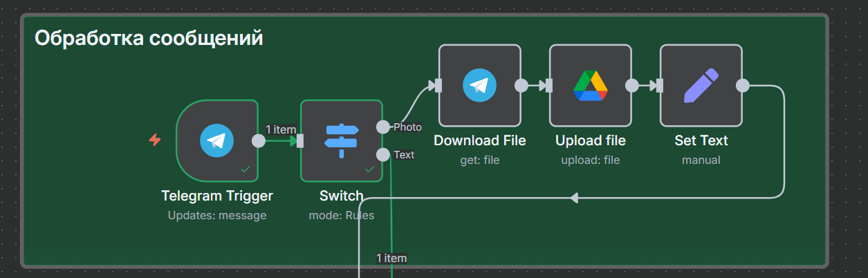This screenshot has width=868, height=278.
Task: Click the Upload file output connector dot
Action: click(631, 86)
